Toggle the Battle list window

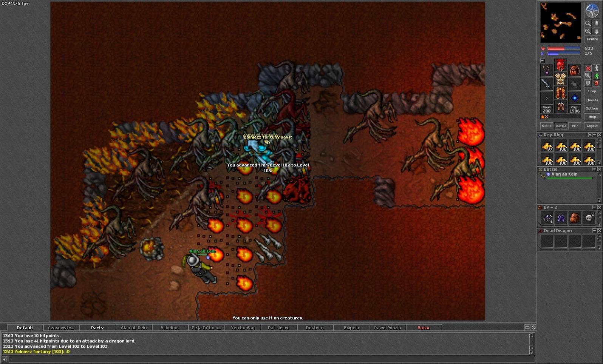(561, 126)
